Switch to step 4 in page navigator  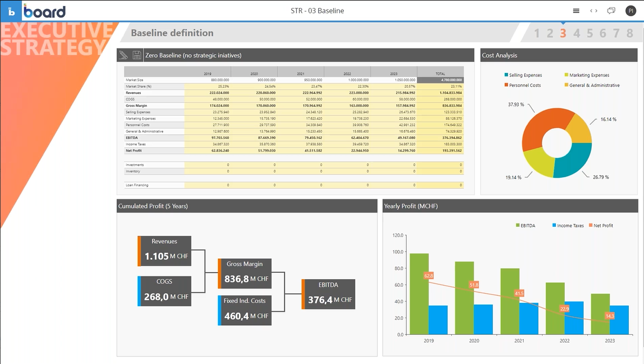577,33
